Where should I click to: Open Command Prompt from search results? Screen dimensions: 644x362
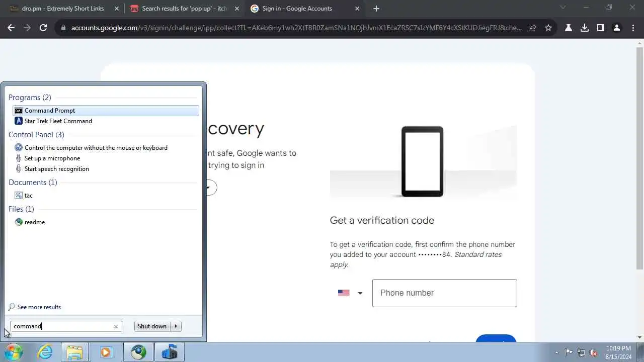106,111
